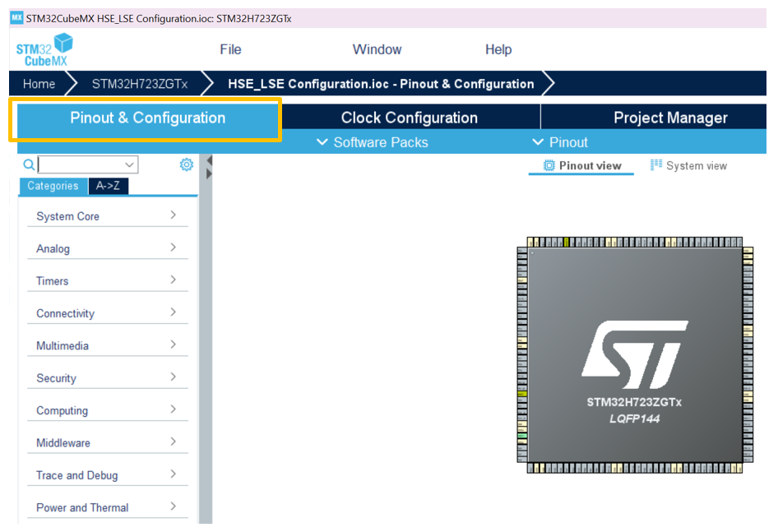Switch to the Clock Configuration tab
Viewport: 778px width, 532px height.
click(410, 118)
